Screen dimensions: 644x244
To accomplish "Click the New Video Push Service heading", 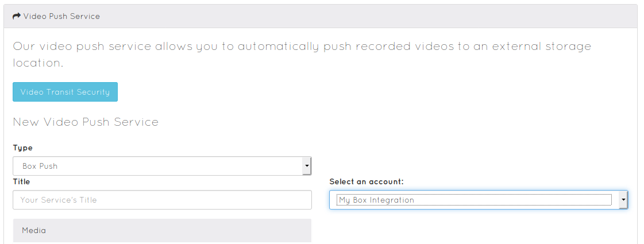I will click(86, 122).
